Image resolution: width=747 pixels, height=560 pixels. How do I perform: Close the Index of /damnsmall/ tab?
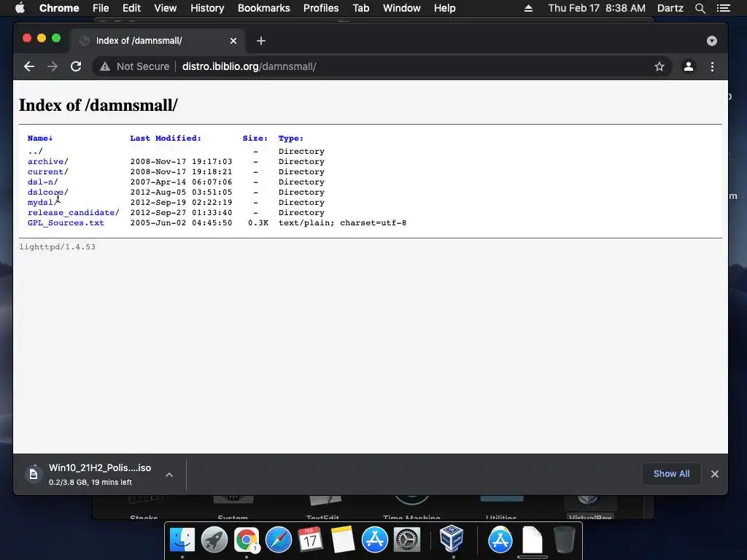233,41
